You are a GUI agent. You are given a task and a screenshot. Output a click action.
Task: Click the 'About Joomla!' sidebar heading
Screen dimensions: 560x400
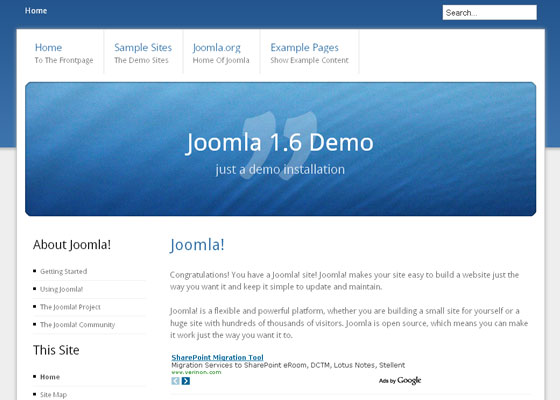72,245
